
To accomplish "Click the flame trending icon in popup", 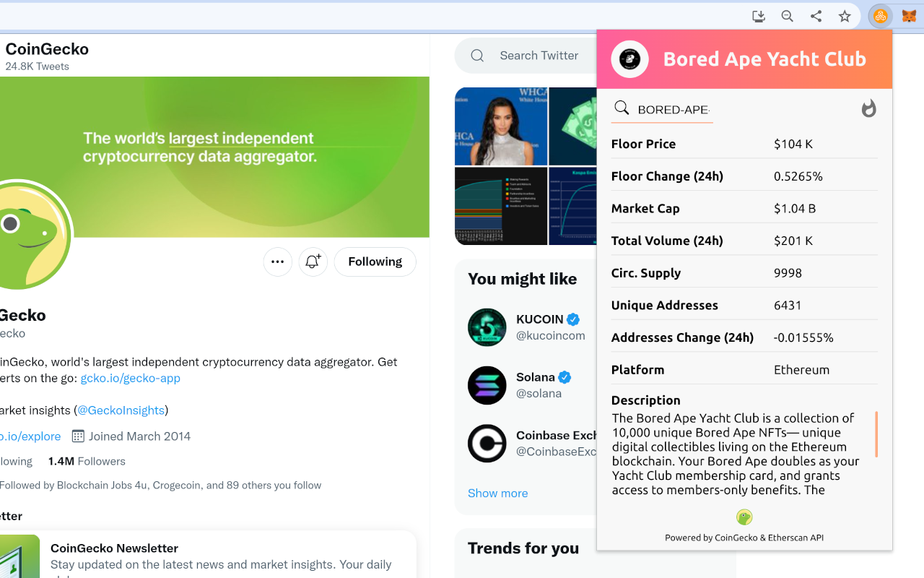I will (868, 109).
